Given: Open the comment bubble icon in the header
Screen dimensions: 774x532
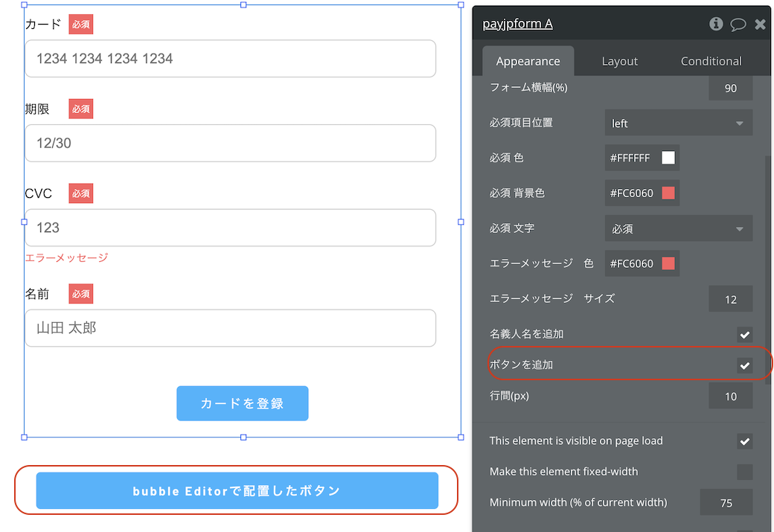Looking at the screenshot, I should click(x=738, y=24).
